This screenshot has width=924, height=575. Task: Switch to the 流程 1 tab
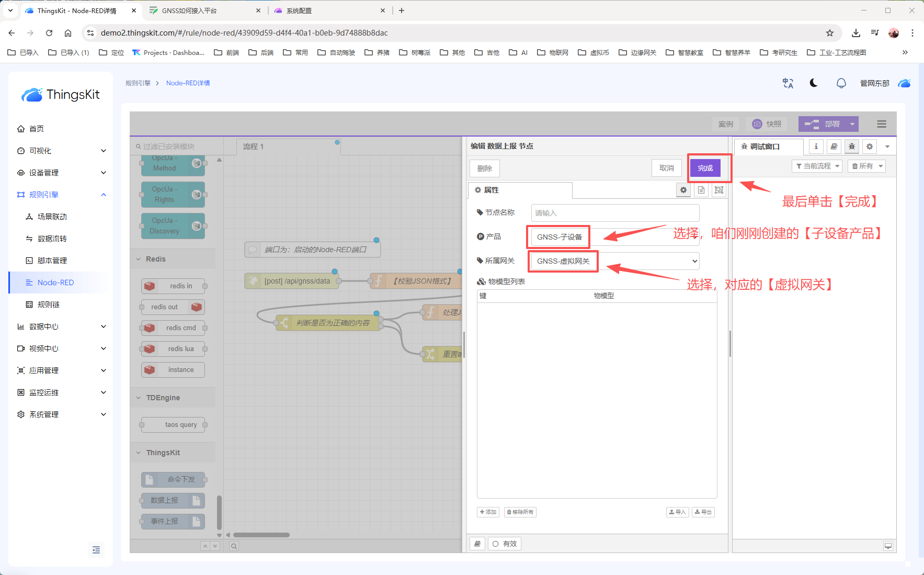pos(254,146)
